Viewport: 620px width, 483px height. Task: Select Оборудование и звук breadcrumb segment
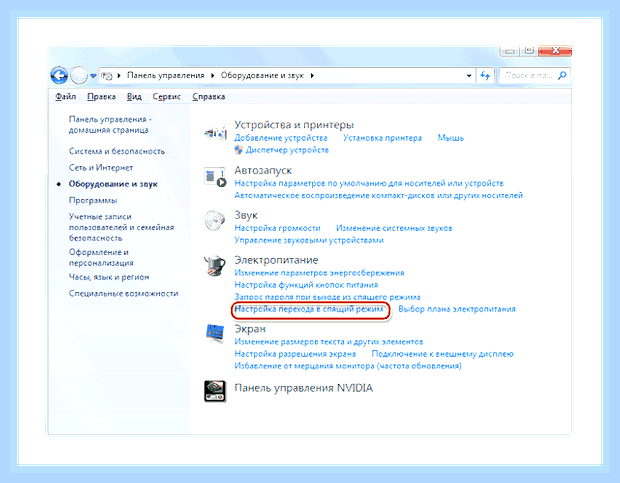[x=262, y=75]
